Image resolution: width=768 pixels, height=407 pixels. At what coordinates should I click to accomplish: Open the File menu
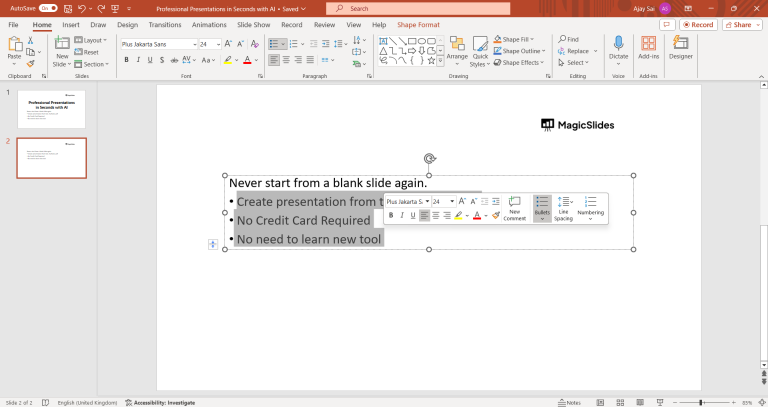(x=13, y=24)
